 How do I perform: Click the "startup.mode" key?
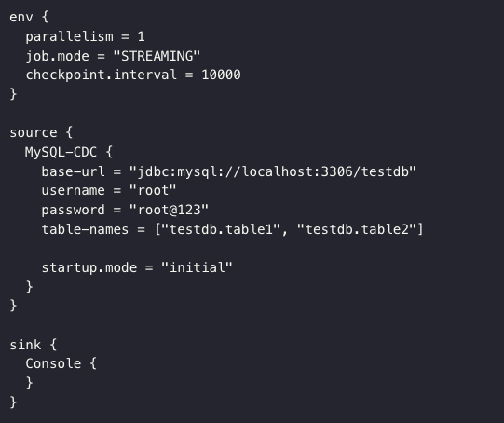pyautogui.click(x=89, y=267)
